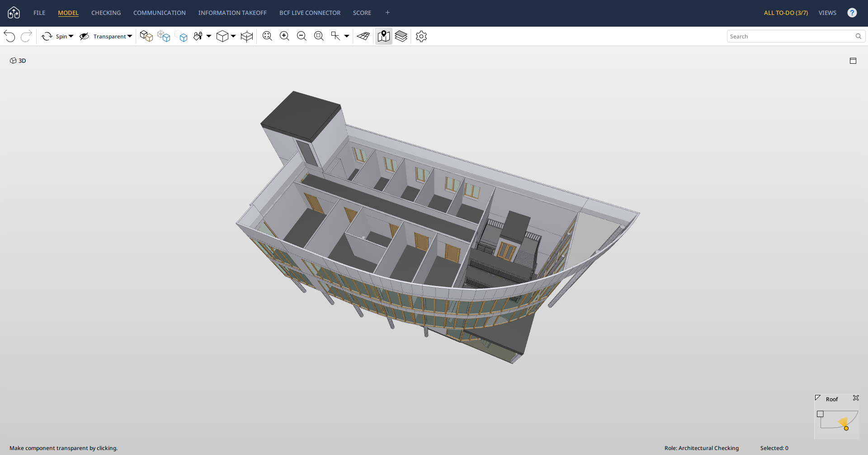
Task: Open 3D view settings gear
Action: 421,36
